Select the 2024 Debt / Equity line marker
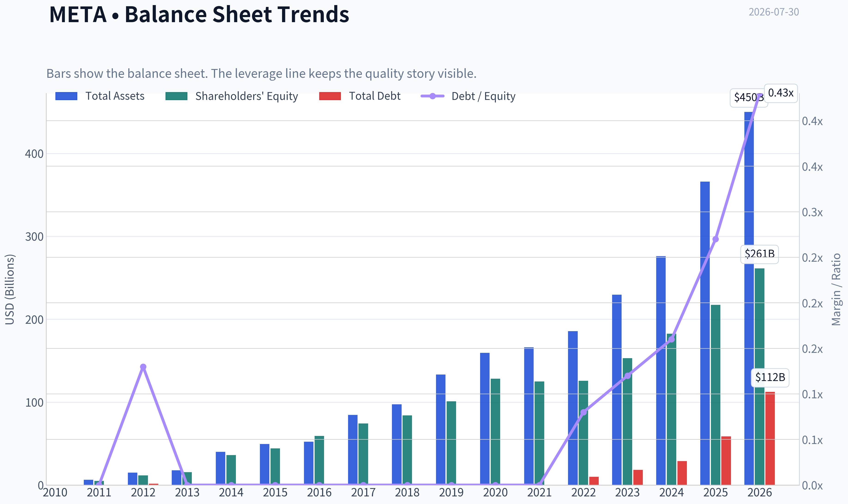 [671, 339]
